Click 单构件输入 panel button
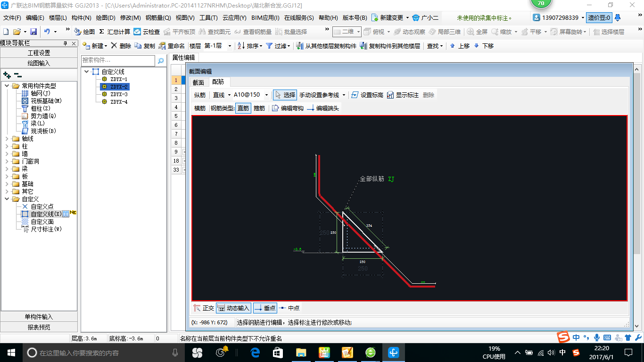 [x=39, y=317]
